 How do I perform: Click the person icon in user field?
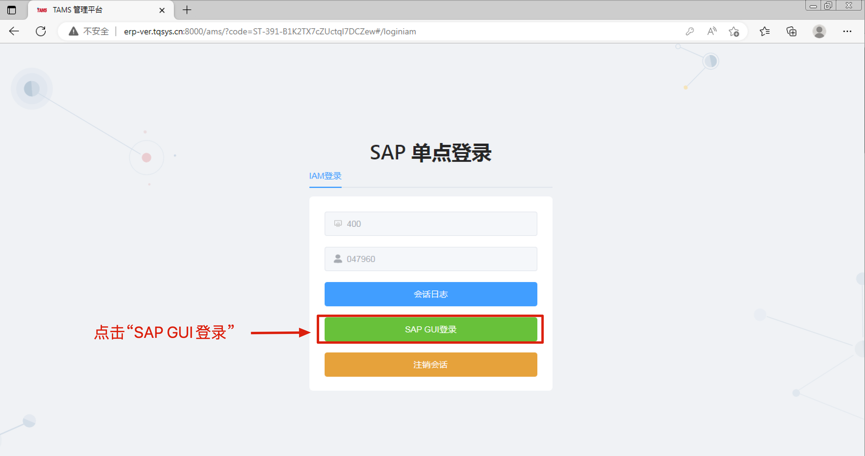tap(338, 259)
